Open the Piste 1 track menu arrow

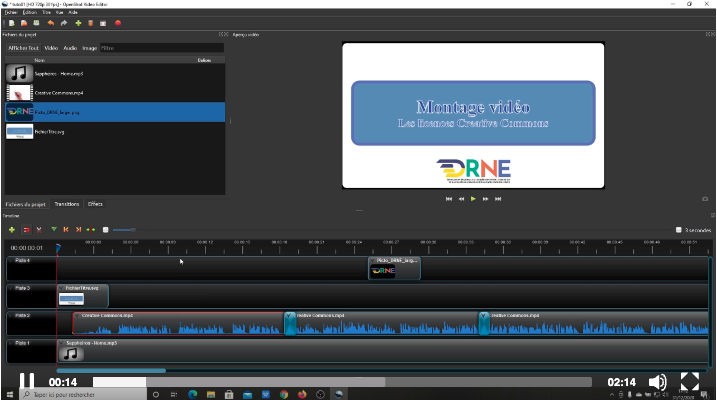pyautogui.click(x=11, y=343)
